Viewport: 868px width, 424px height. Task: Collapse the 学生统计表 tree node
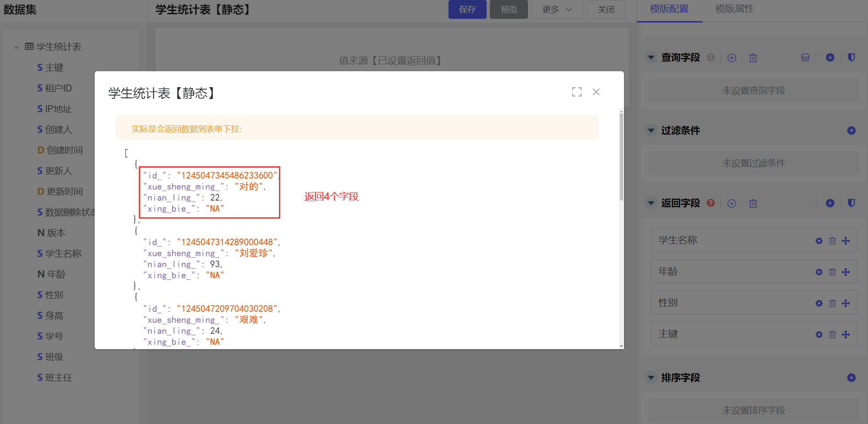17,47
